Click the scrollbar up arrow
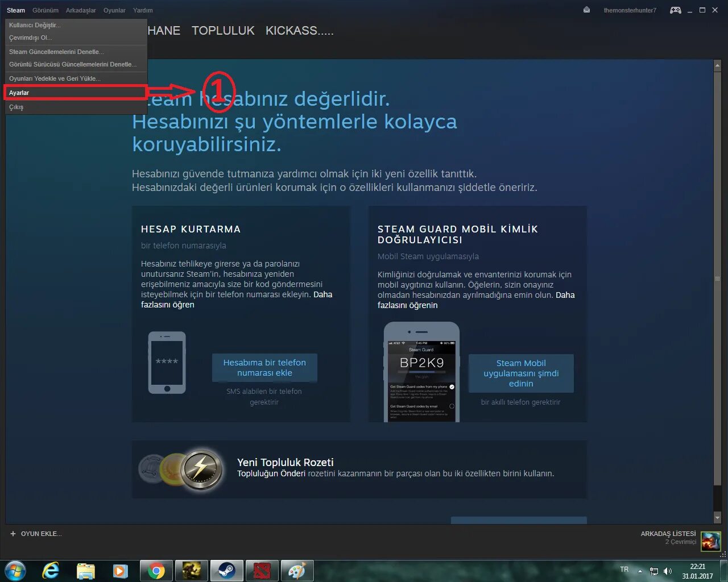This screenshot has height=582, width=728. 717,66
